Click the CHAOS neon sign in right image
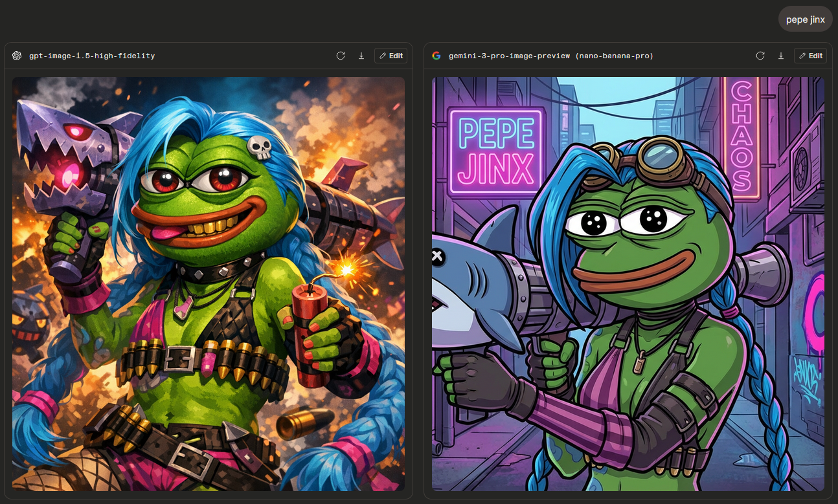Screen dimensions: 838x504 coord(741,138)
